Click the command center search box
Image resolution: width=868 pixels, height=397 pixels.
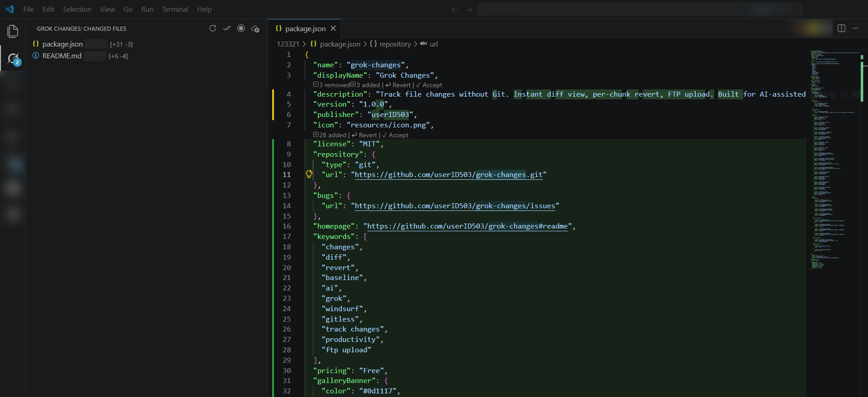(640, 9)
